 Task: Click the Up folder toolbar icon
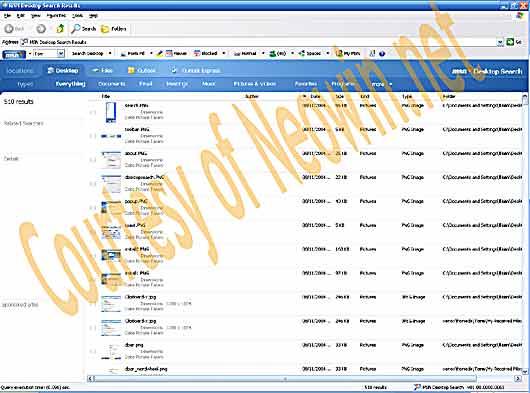[x=60, y=29]
